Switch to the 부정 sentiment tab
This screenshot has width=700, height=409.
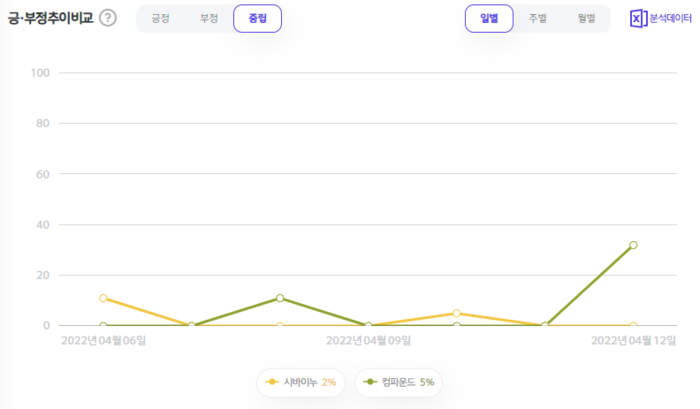(x=209, y=18)
